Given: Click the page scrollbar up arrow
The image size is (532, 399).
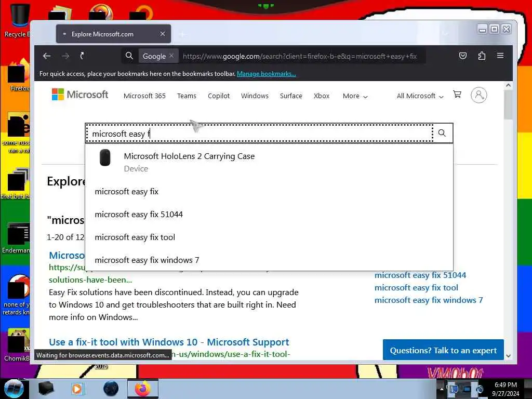Looking at the screenshot, I should tap(508, 86).
